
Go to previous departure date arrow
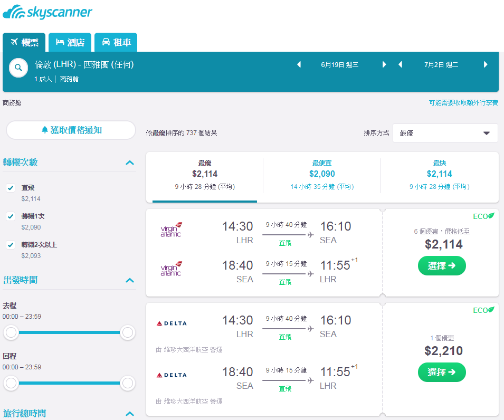299,64
